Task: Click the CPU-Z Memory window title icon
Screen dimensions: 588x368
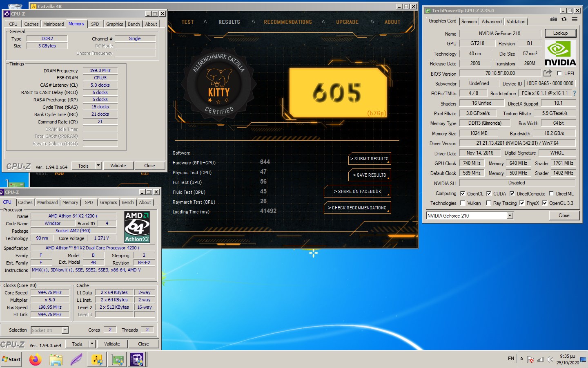Action: (x=7, y=14)
